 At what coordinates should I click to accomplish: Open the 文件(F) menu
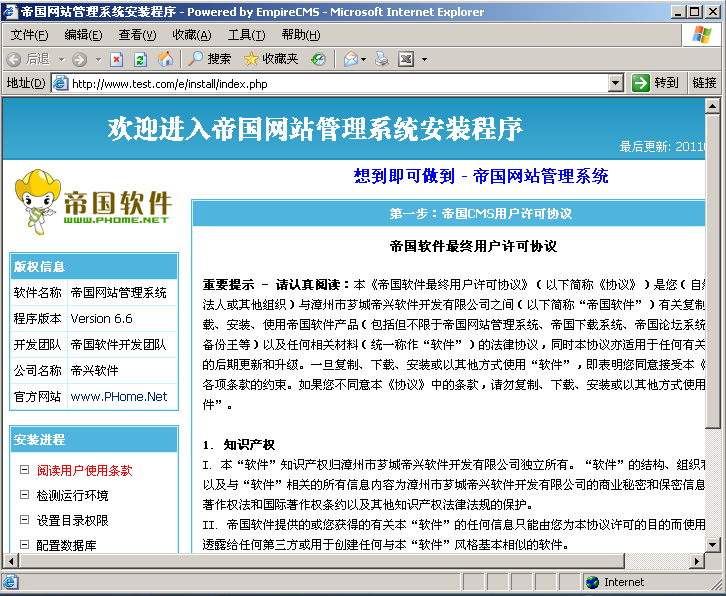(29, 35)
